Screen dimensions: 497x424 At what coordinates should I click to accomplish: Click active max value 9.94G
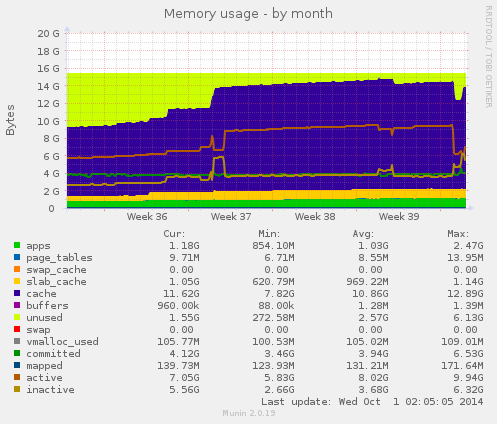pos(468,378)
